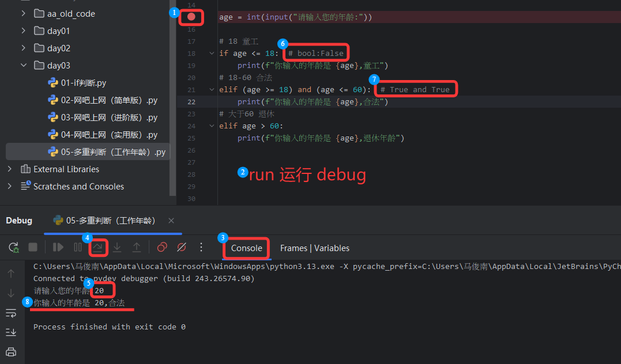The height and width of the screenshot is (364, 621).
Task: Collapse the code block at line 18
Action: 212,54
